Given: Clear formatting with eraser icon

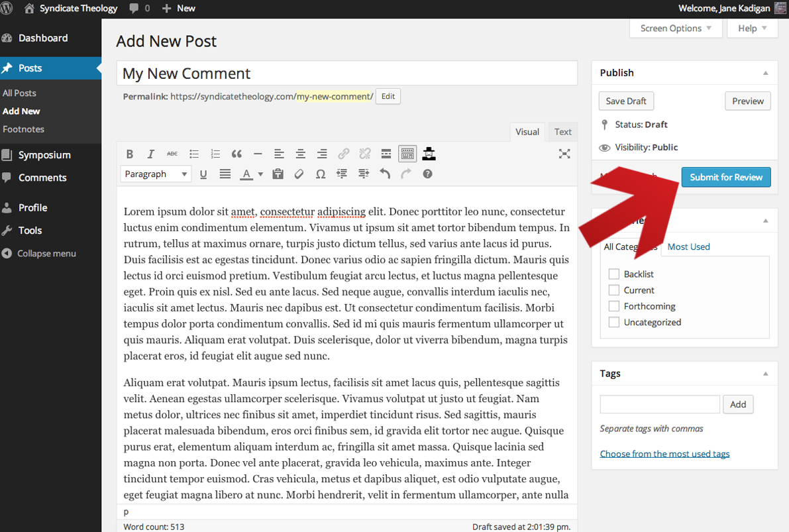Looking at the screenshot, I should 299,174.
